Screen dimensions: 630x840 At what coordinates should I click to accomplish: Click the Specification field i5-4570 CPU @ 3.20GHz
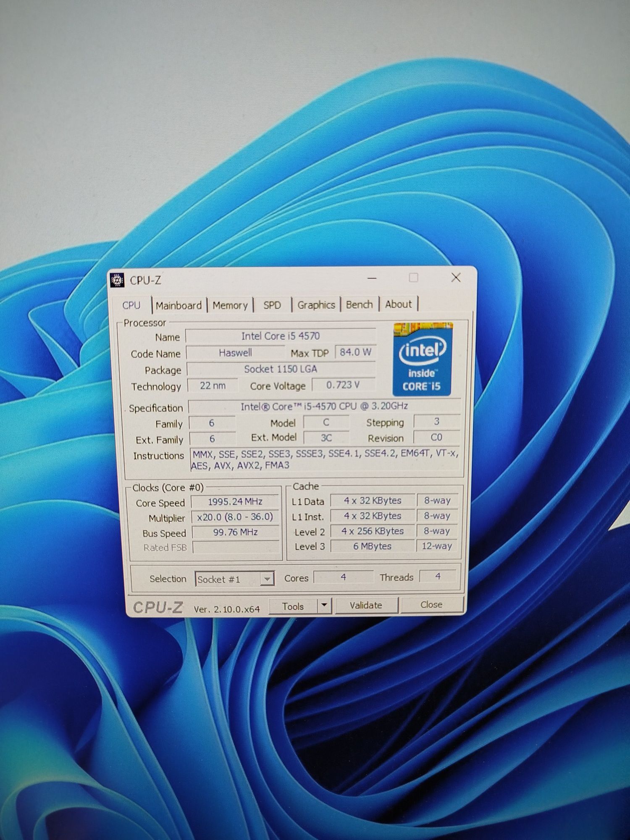click(324, 407)
